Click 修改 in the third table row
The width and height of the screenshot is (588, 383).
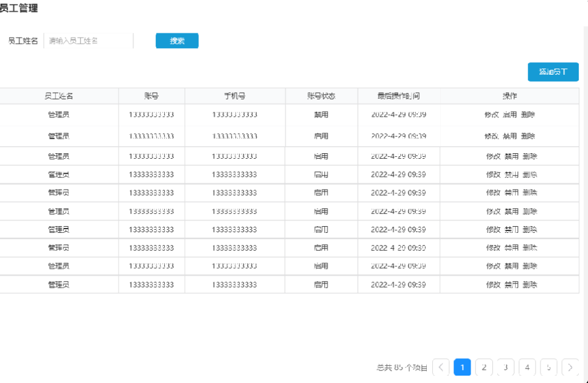point(493,156)
